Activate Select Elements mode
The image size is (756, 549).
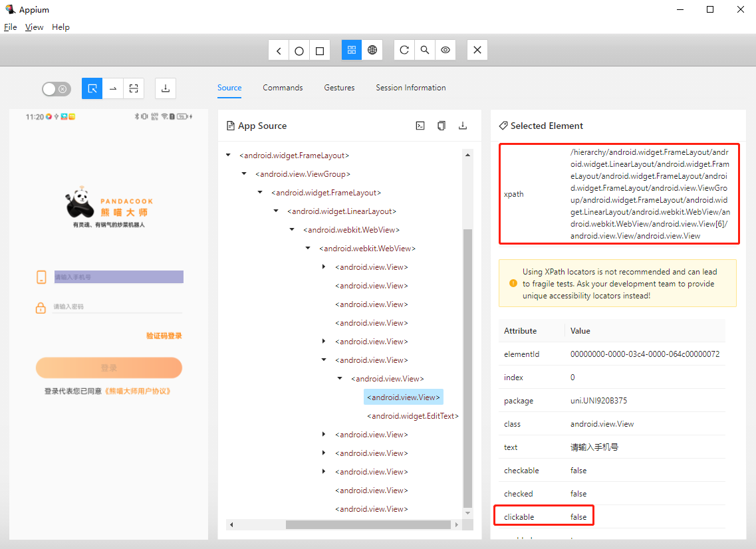(92, 88)
